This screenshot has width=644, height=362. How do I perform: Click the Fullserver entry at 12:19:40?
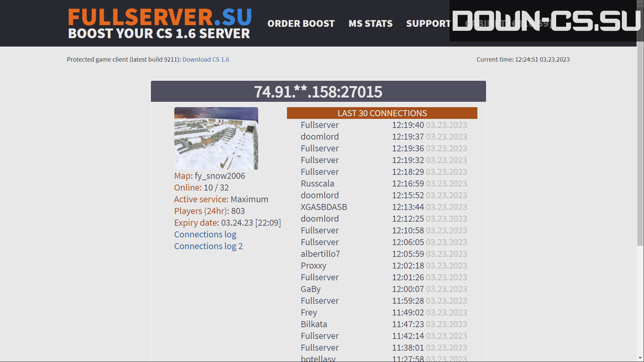click(319, 125)
